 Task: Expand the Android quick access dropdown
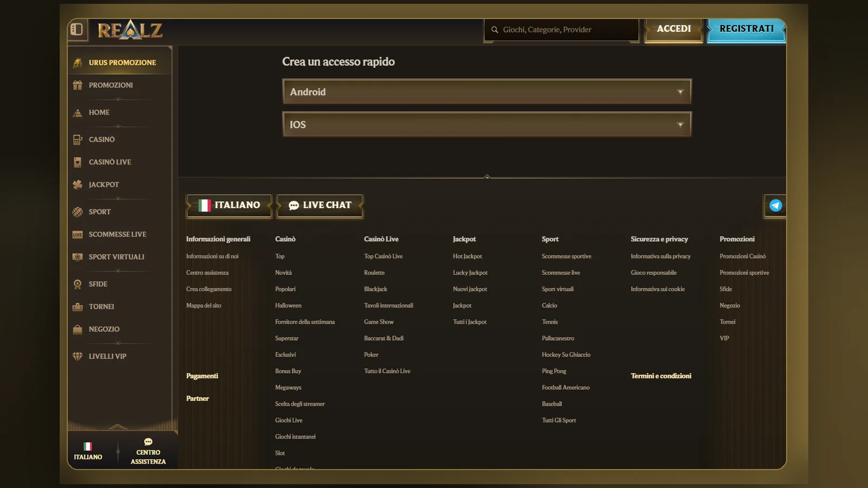(x=487, y=92)
